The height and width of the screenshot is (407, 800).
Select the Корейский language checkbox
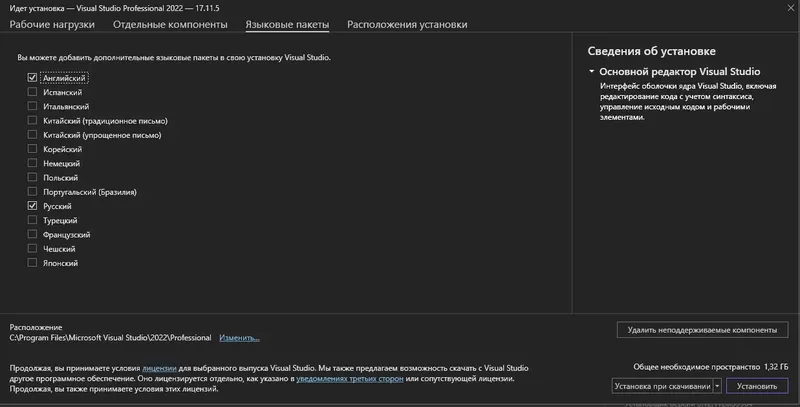click(x=33, y=149)
